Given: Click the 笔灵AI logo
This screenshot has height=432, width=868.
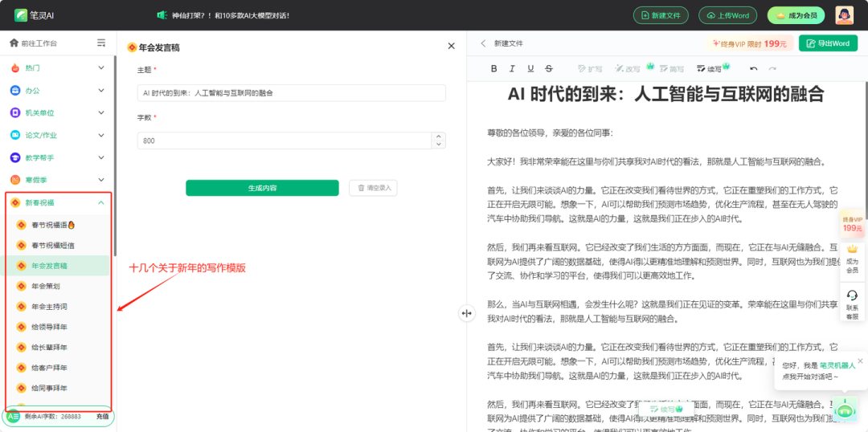Looking at the screenshot, I should click(34, 15).
